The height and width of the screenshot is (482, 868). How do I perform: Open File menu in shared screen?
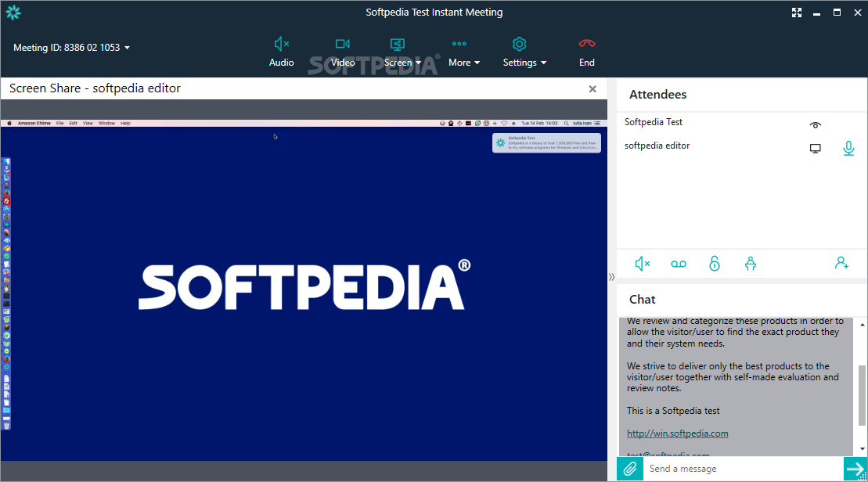point(59,124)
